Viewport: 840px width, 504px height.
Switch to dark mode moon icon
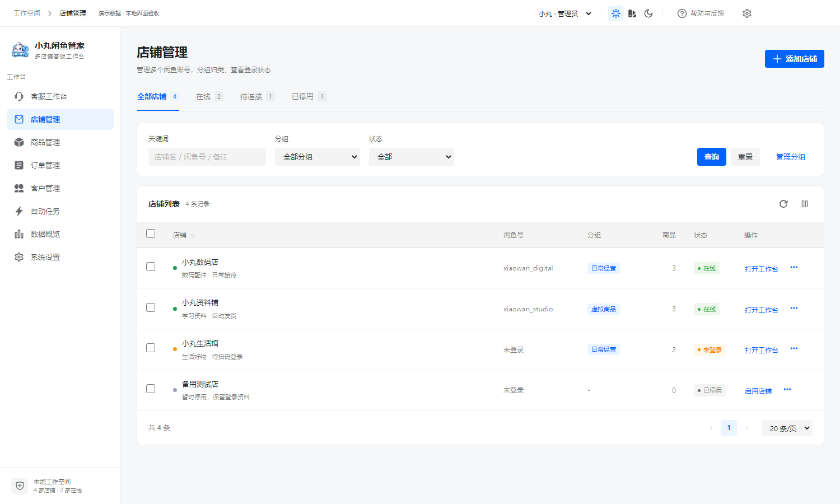pos(648,13)
